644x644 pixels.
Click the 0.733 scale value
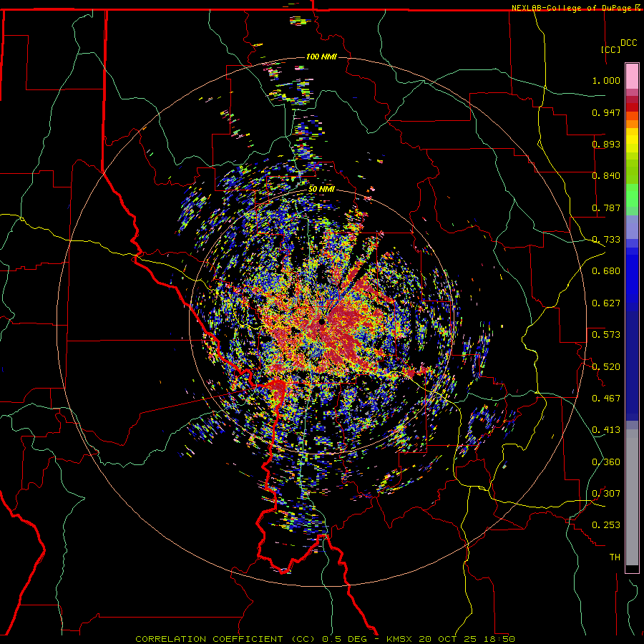(606, 240)
